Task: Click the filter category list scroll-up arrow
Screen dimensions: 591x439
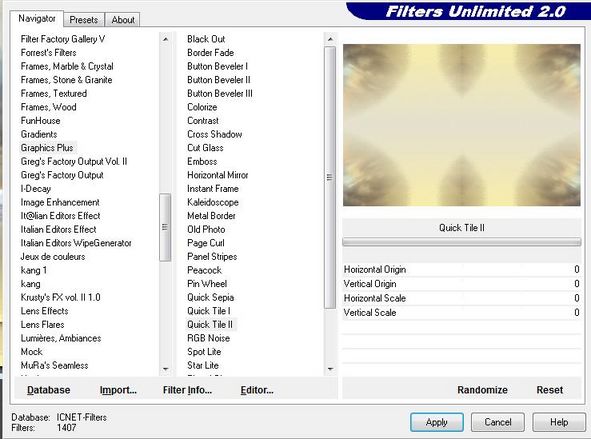Action: [x=165, y=39]
